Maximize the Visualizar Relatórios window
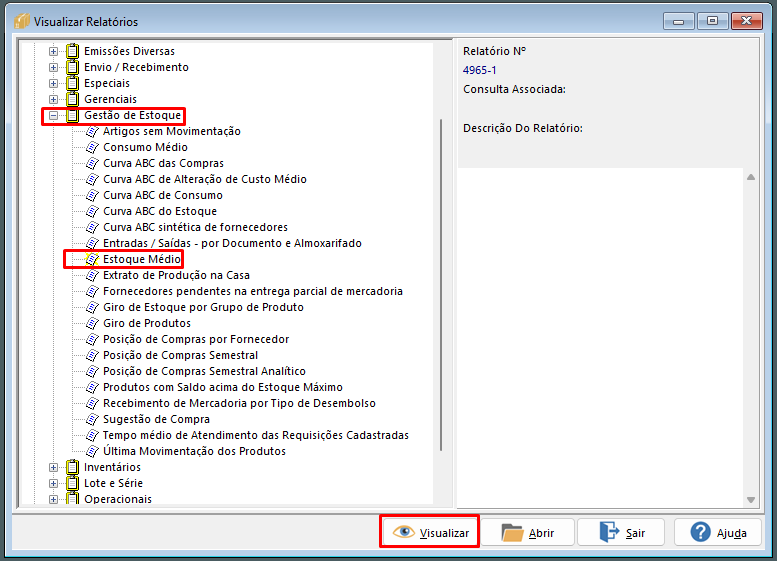This screenshot has height=561, width=777. point(713,21)
